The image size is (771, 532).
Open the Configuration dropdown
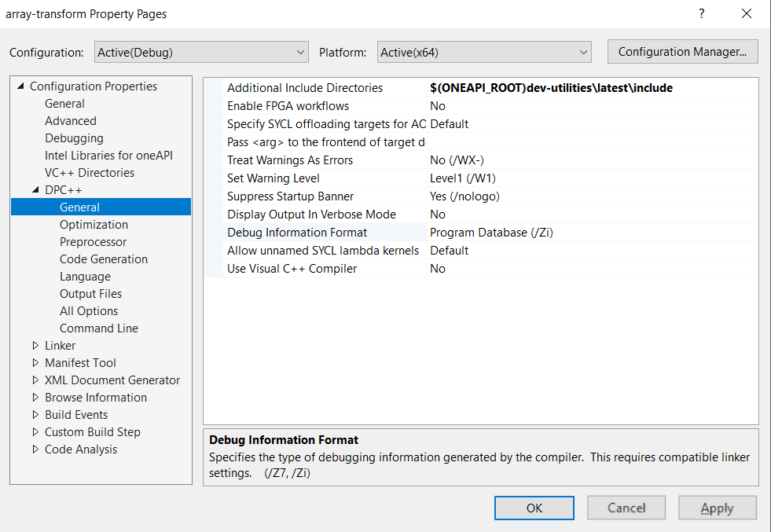pos(200,51)
